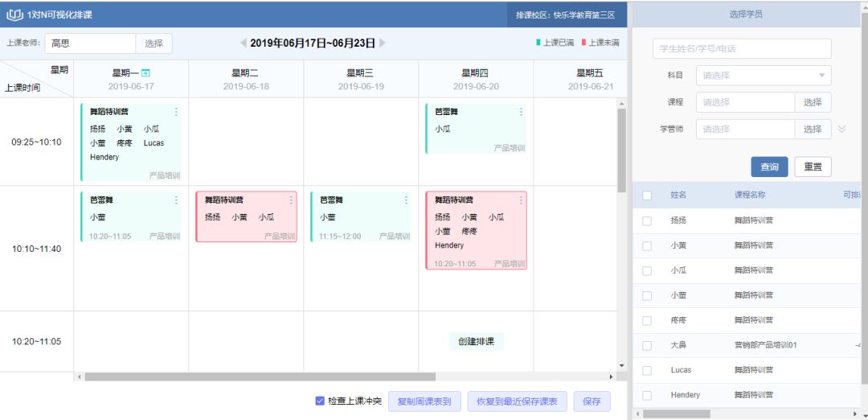Tick the checkbox for student 大鼻
This screenshot has width=868, height=420.
[647, 345]
